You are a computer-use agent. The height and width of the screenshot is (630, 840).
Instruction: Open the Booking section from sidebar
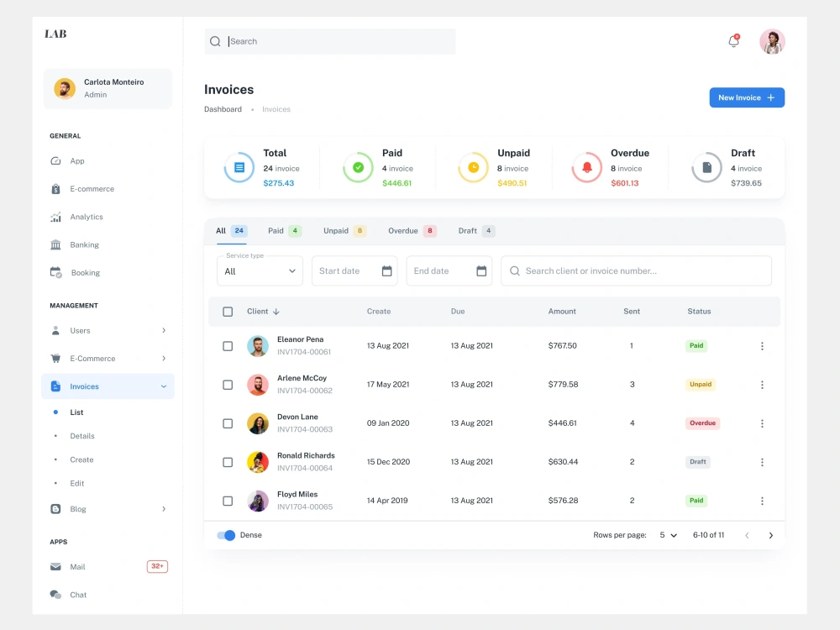coord(86,272)
